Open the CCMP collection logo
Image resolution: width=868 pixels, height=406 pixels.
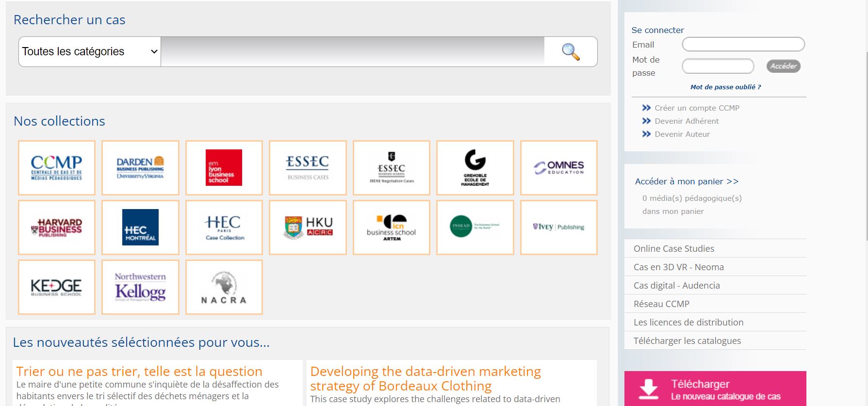(x=57, y=168)
